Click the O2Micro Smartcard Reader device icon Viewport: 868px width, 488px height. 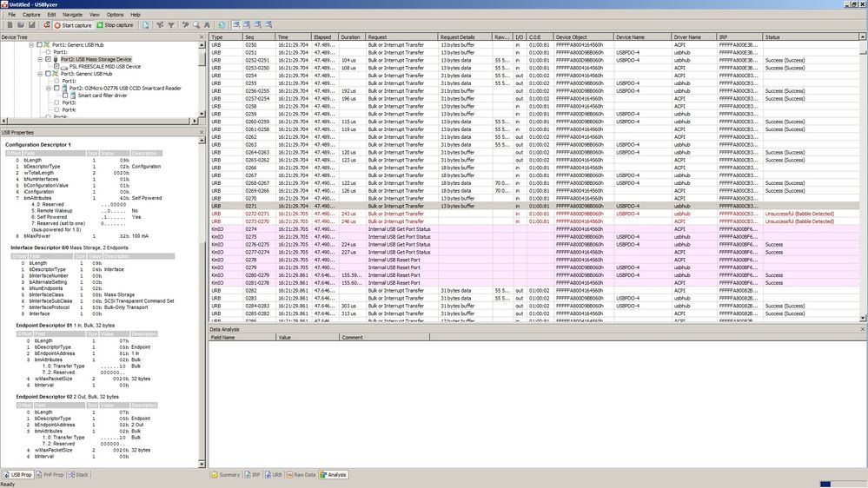click(64, 88)
